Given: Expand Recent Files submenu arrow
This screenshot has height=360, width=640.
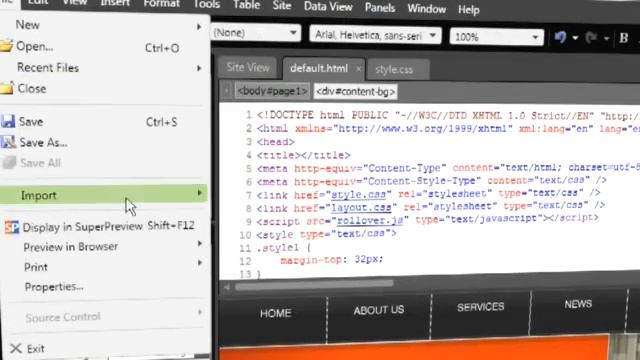Looking at the screenshot, I should tap(199, 68).
